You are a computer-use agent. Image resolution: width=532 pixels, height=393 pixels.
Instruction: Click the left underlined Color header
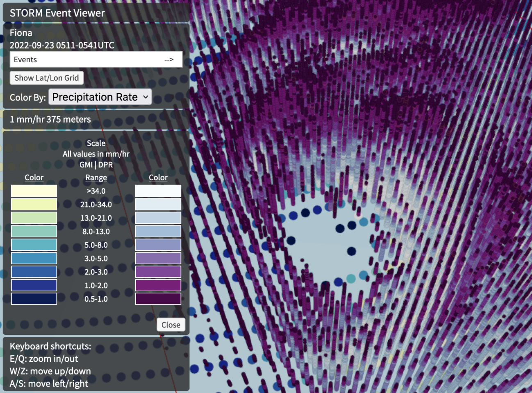pos(34,177)
